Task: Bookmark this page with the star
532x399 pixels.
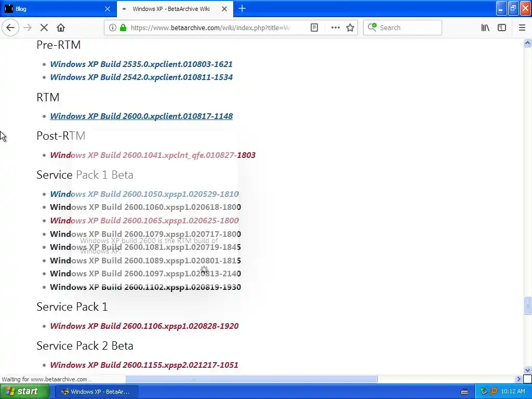Action: click(x=350, y=28)
